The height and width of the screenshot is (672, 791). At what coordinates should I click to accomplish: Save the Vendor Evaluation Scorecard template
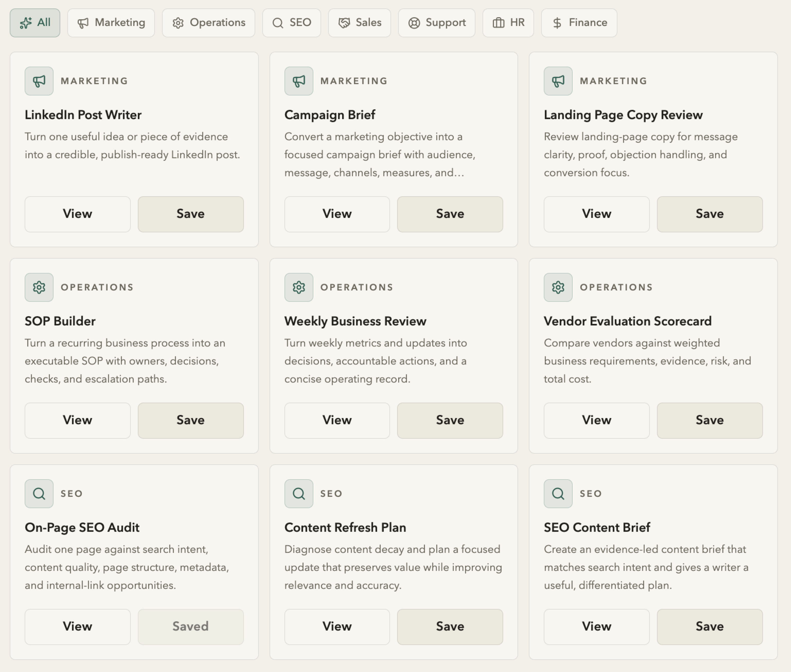point(709,421)
